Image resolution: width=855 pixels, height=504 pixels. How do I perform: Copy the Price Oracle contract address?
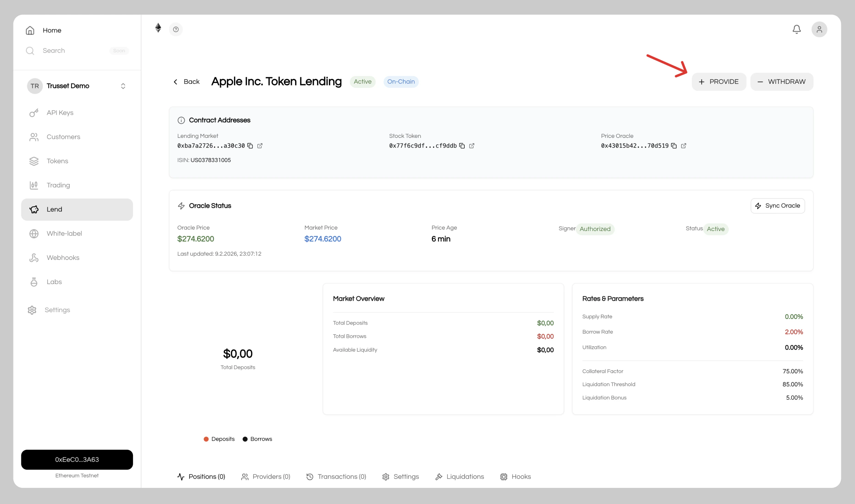(x=674, y=145)
